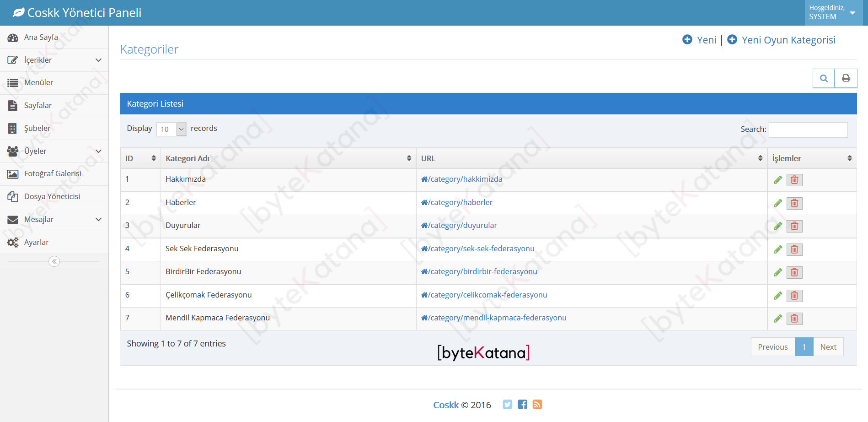Image resolution: width=868 pixels, height=422 pixels.
Task: Go to Ayarlar in sidebar
Action: tap(37, 243)
